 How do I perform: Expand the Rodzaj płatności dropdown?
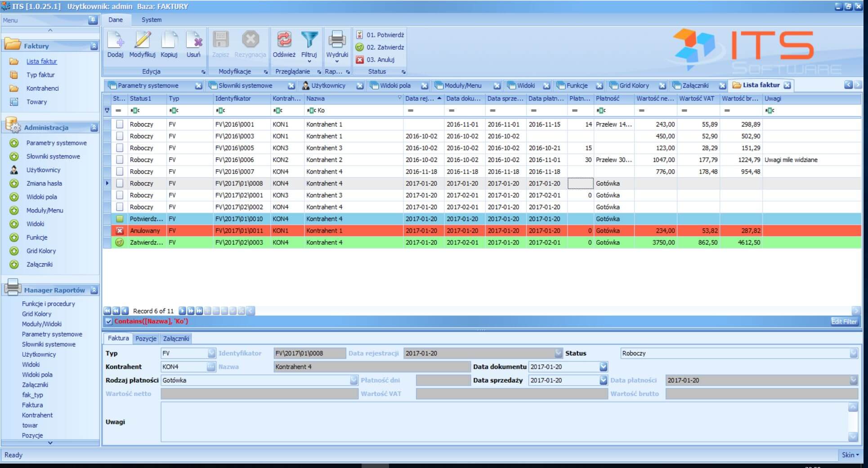click(353, 380)
